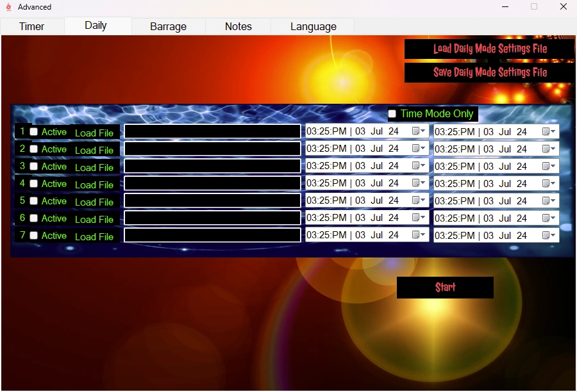Open row 1 second date picker calendar icon
This screenshot has width=577, height=392.
[x=549, y=132]
